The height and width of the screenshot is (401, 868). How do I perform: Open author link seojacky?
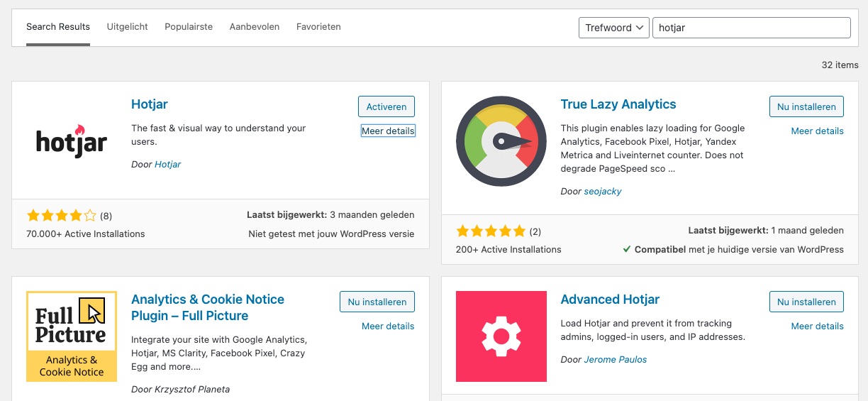[602, 191]
